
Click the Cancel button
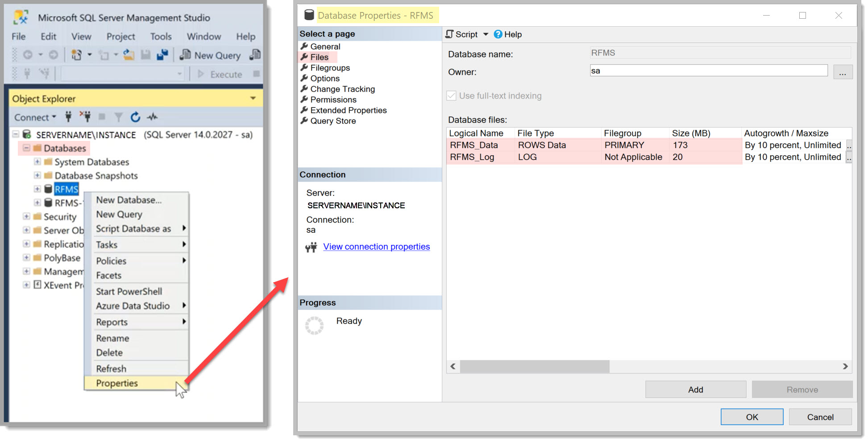pos(820,417)
